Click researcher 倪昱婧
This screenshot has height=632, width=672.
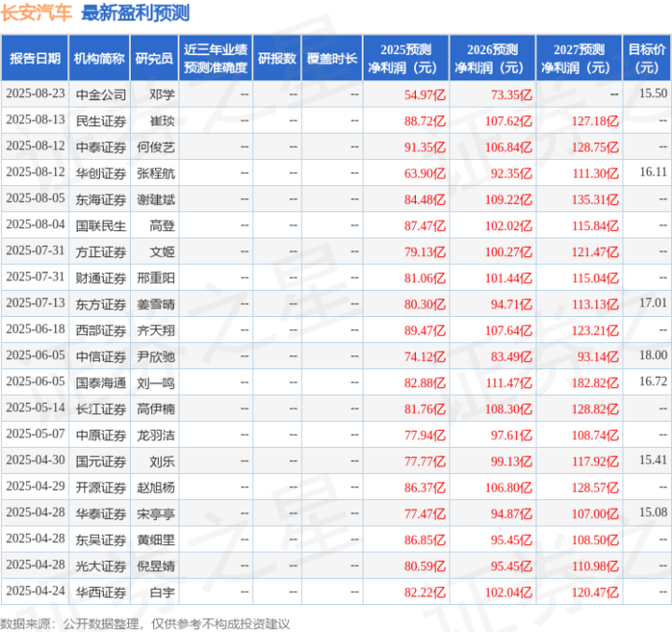tap(156, 567)
